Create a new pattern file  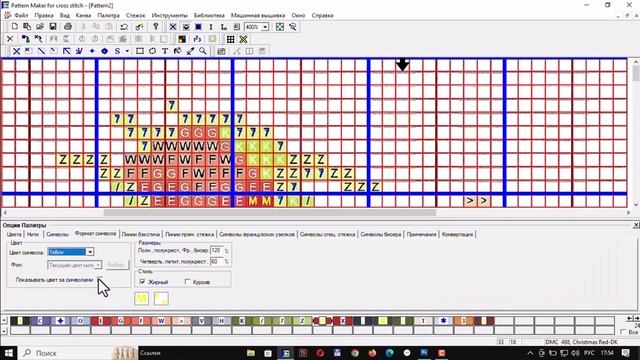click(x=14, y=27)
